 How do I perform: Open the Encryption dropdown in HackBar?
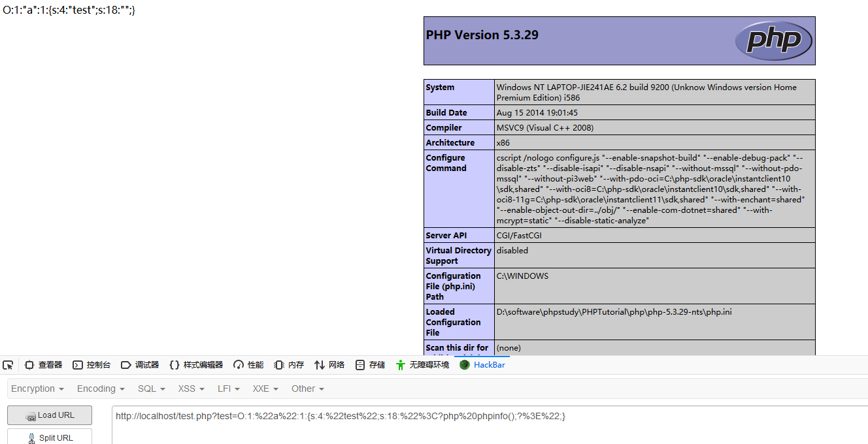(x=37, y=388)
